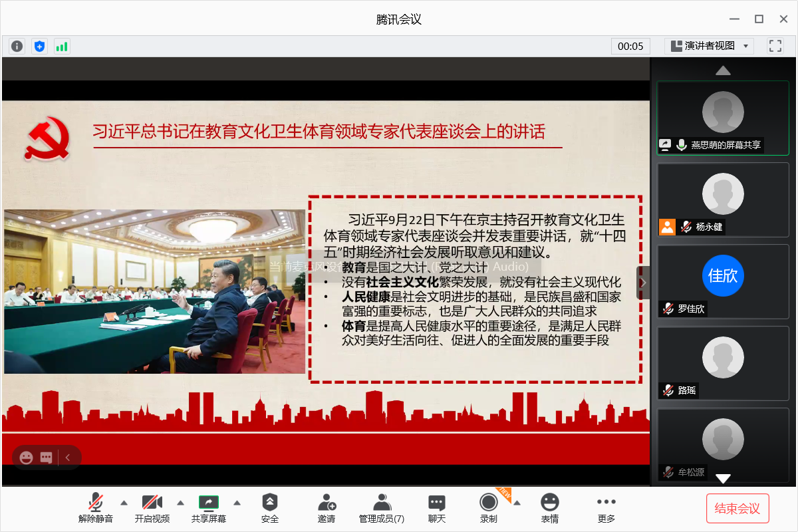Turn on camera with 开启视频
This screenshot has height=532, width=798.
click(152, 508)
